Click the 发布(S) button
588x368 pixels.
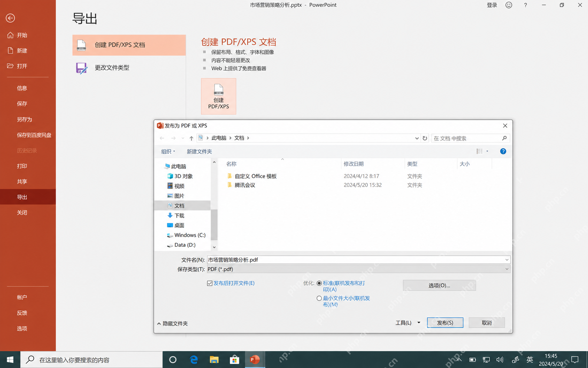pyautogui.click(x=445, y=323)
